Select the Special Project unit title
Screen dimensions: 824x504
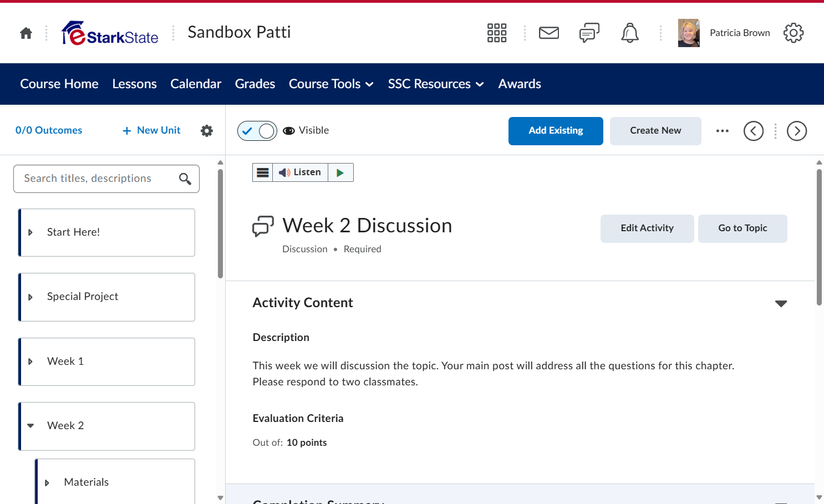[x=83, y=297]
